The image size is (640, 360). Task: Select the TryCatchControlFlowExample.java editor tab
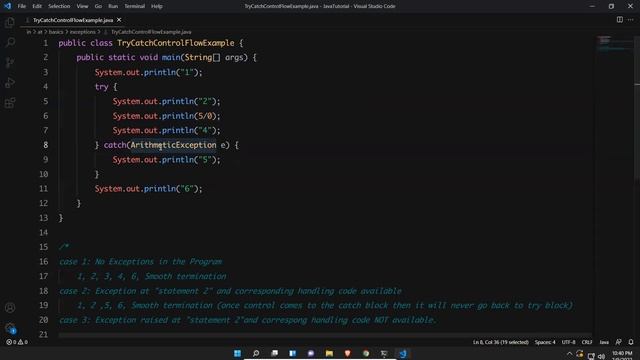click(x=73, y=20)
